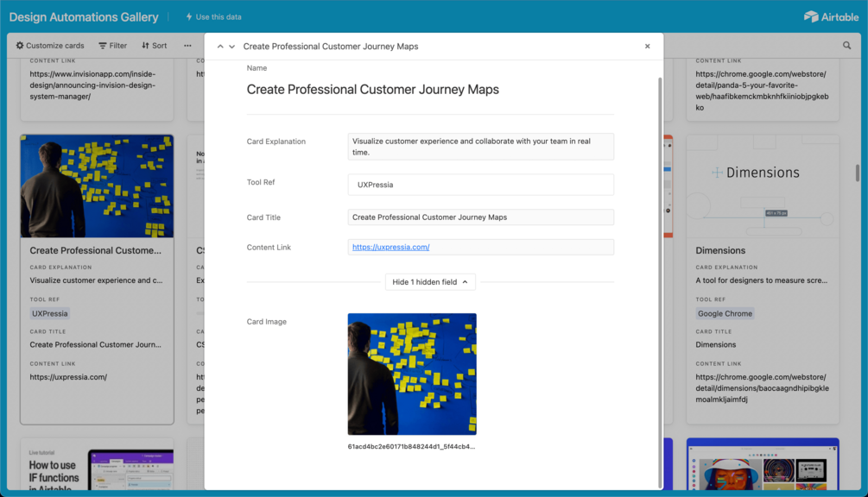Collapse with Hide 1 hidden field button

[430, 282]
